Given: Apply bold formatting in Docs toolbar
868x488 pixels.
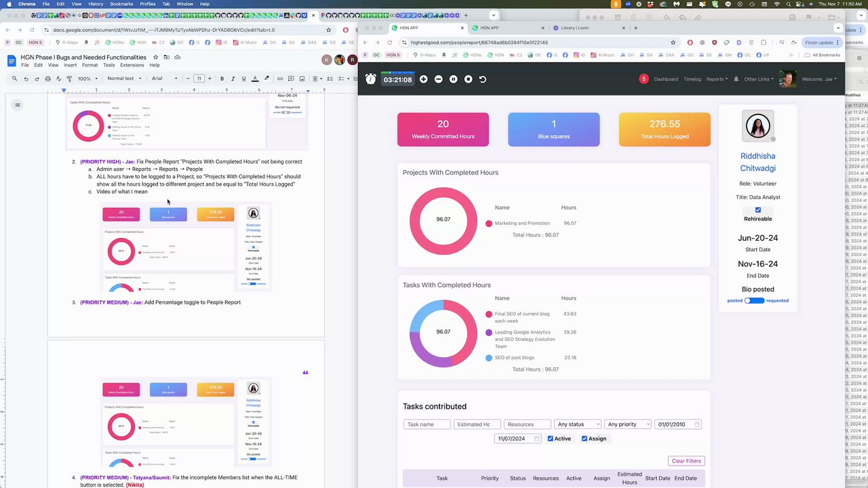Looking at the screenshot, I should [x=222, y=79].
